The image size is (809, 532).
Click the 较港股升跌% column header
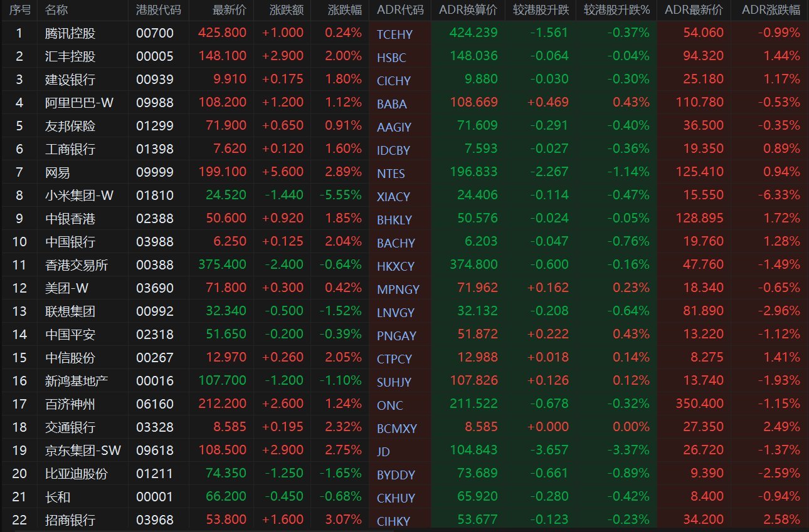click(x=616, y=10)
